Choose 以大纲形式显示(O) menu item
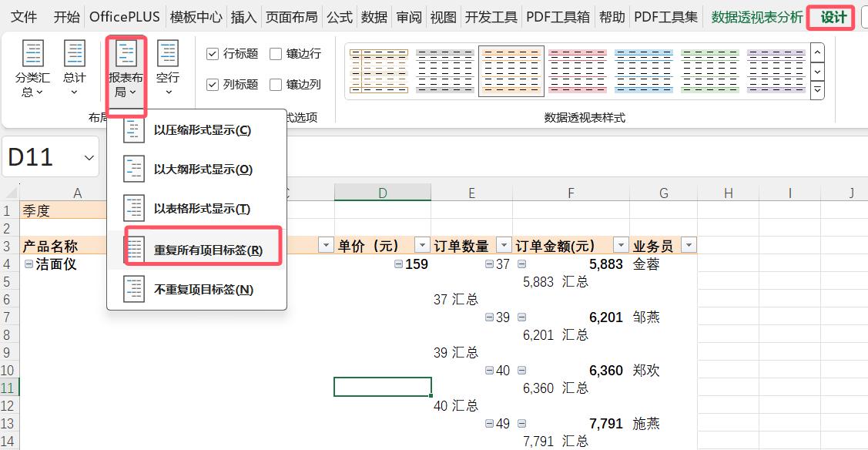 (x=197, y=170)
